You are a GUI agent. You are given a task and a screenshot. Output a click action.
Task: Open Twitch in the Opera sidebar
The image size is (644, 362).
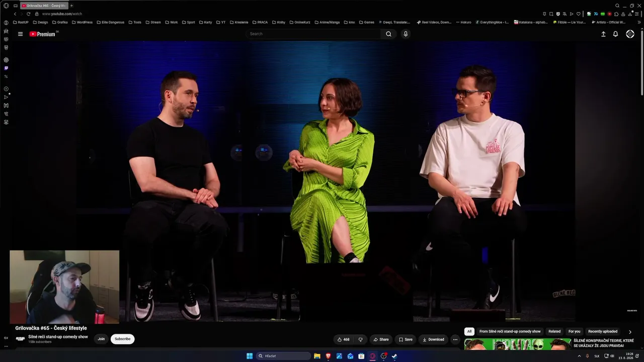(6, 68)
